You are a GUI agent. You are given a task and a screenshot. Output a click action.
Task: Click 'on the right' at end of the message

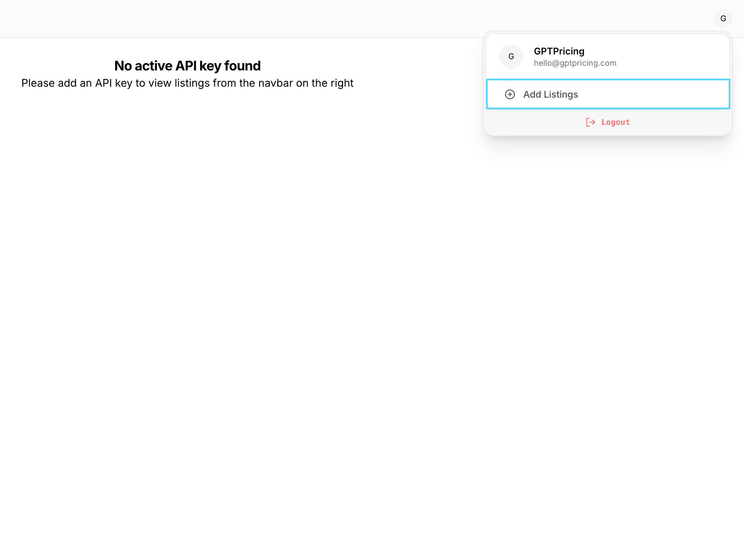[x=324, y=83]
